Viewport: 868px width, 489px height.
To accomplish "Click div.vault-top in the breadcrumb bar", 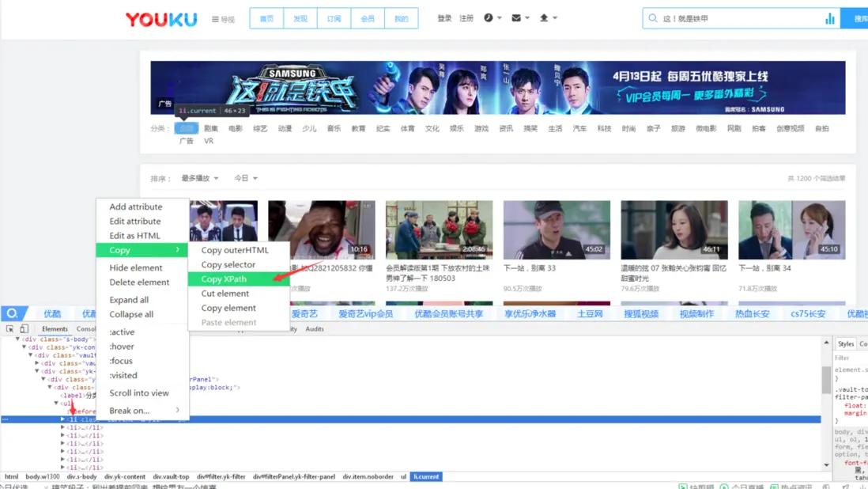I will [171, 477].
